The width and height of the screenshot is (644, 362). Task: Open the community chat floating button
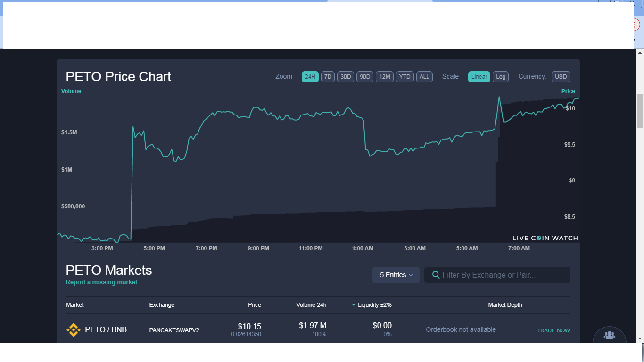coord(609,335)
